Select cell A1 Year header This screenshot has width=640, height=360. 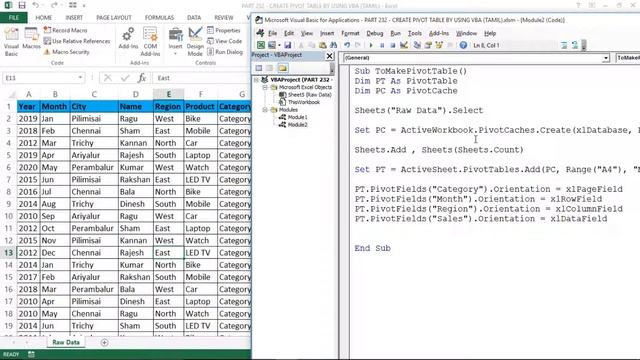click(28, 107)
